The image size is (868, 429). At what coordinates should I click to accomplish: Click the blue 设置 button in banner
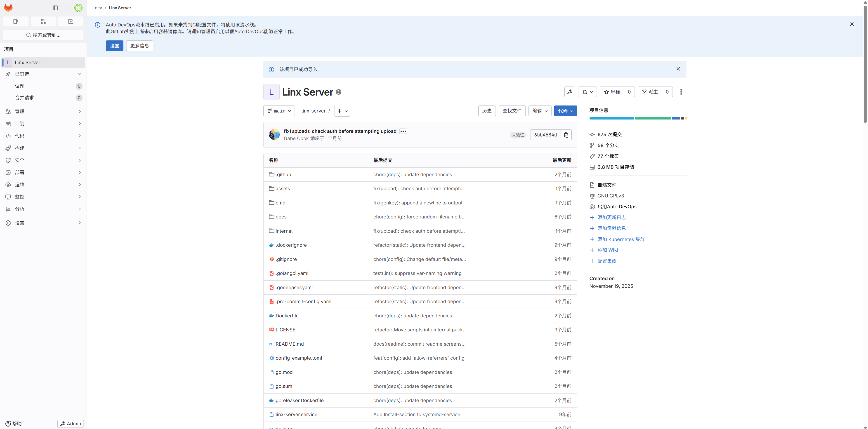point(115,46)
